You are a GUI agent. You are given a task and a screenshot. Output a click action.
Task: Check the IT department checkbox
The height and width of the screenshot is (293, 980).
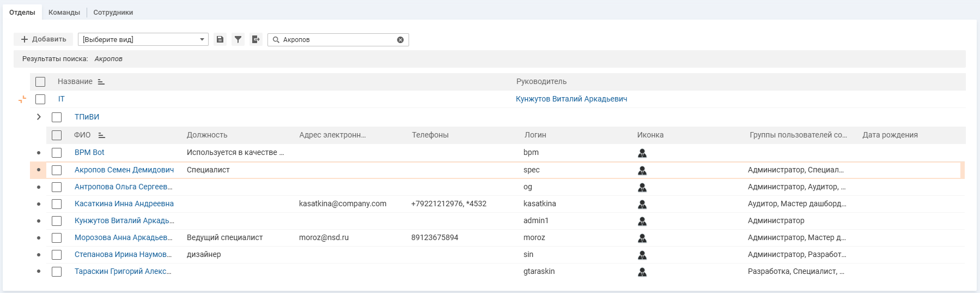pyautogui.click(x=40, y=99)
